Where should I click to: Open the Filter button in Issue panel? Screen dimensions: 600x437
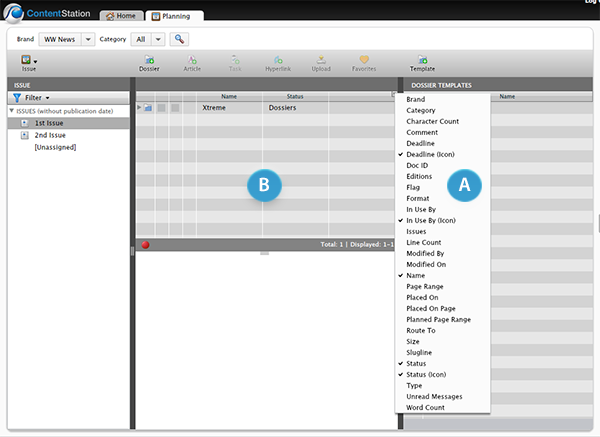tap(32, 97)
